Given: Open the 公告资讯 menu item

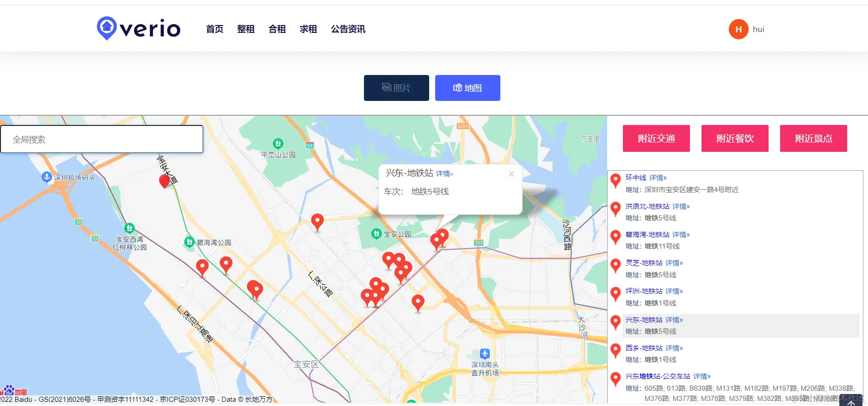Looking at the screenshot, I should pyautogui.click(x=348, y=29).
